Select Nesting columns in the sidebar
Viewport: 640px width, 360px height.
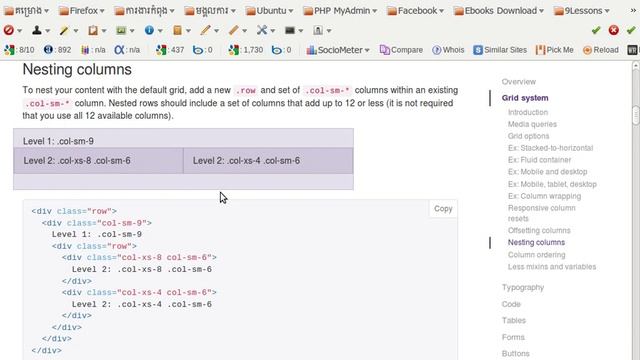point(536,242)
